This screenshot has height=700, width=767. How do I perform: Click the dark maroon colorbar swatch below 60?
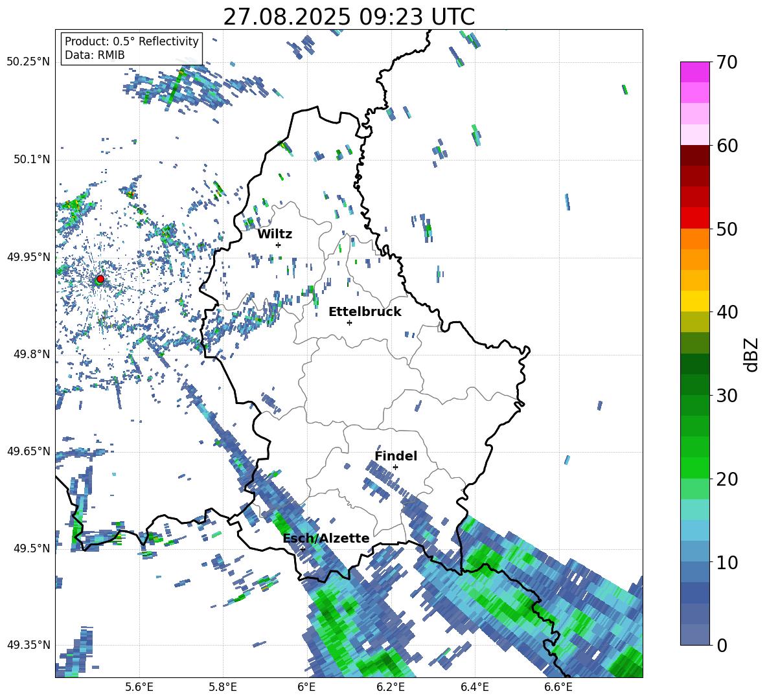coord(694,155)
